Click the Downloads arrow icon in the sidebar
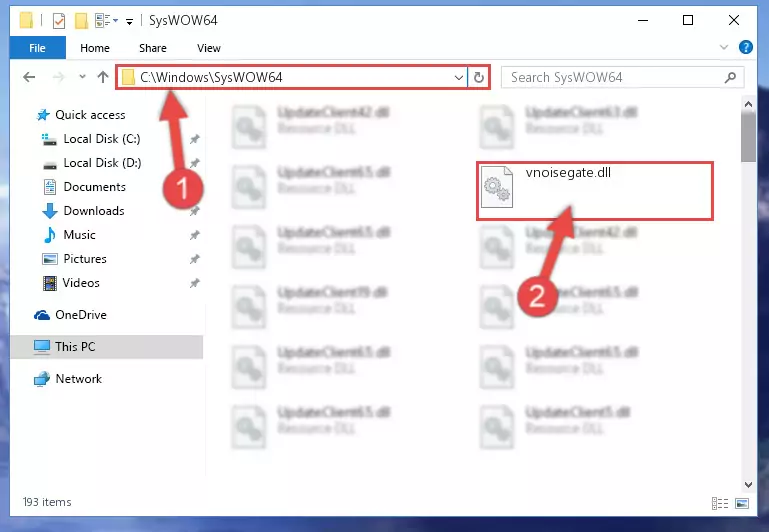 pyautogui.click(x=50, y=211)
